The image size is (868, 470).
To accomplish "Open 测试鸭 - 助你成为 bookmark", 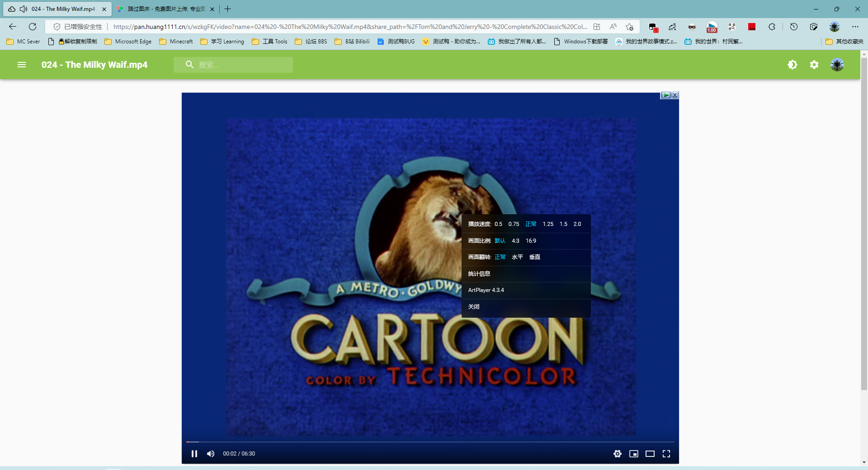I will [x=451, y=42].
